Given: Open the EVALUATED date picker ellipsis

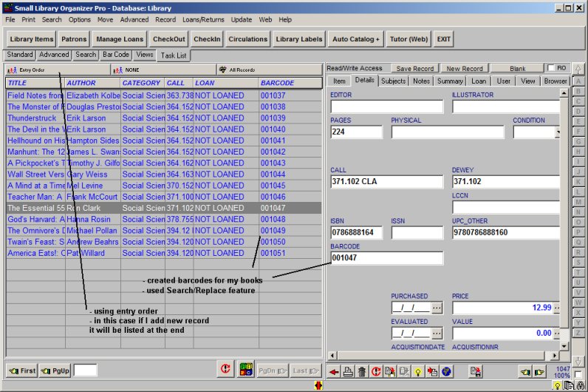Looking at the screenshot, I should point(437,333).
